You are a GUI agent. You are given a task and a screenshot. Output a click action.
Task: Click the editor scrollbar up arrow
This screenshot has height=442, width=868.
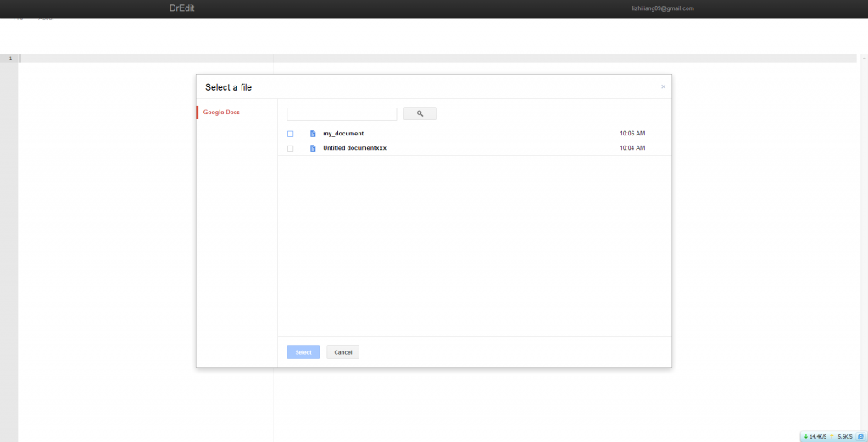[864, 58]
